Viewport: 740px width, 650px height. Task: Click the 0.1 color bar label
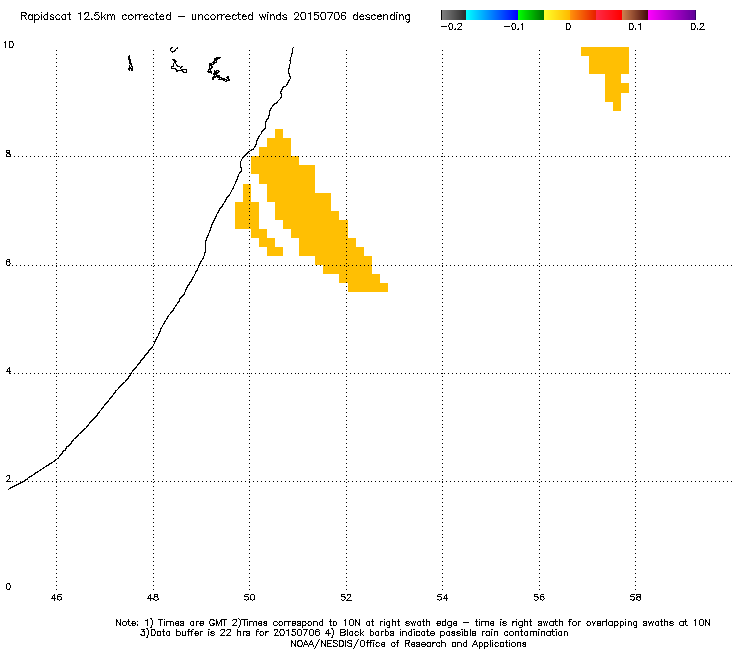pos(635,27)
